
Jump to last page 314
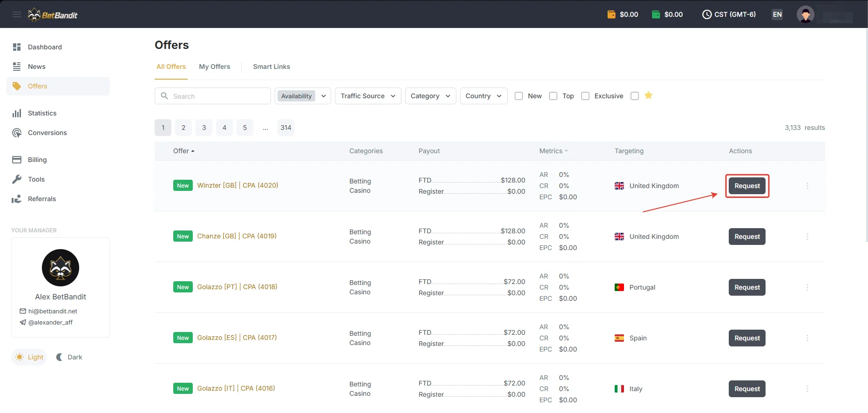[286, 128]
